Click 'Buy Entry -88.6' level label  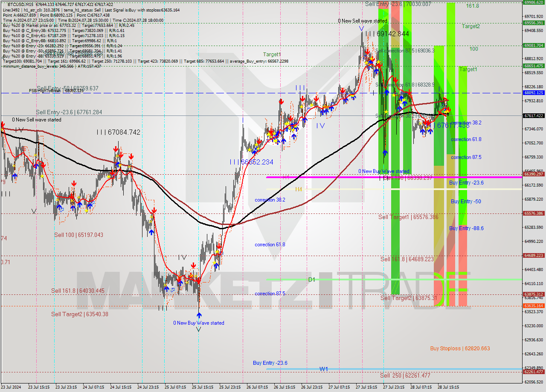466,228
